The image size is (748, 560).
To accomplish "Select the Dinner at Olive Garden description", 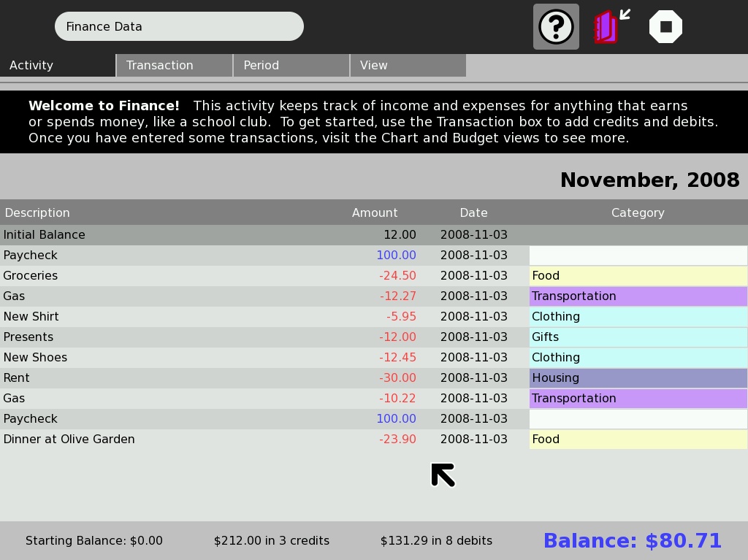I will point(69,440).
